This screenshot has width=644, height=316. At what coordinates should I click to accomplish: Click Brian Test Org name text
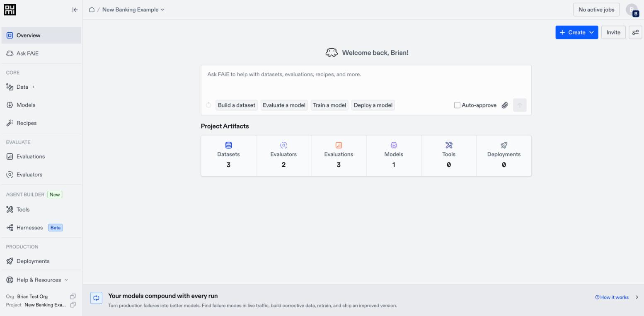pyautogui.click(x=32, y=297)
